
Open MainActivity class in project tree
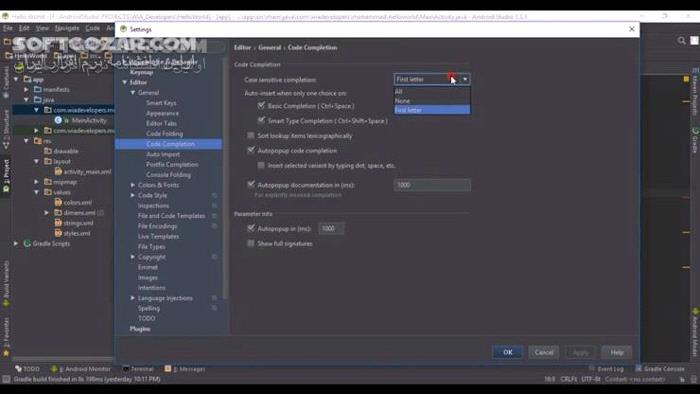point(89,120)
